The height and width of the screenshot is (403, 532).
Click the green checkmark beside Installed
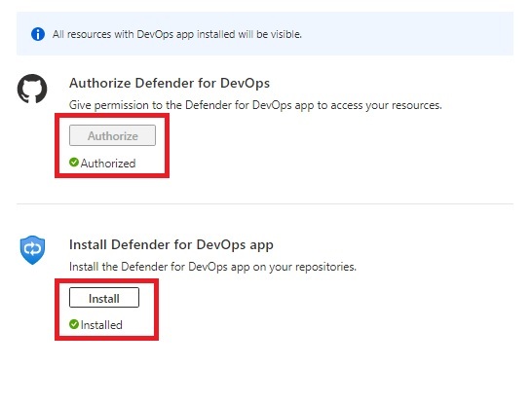coord(74,324)
